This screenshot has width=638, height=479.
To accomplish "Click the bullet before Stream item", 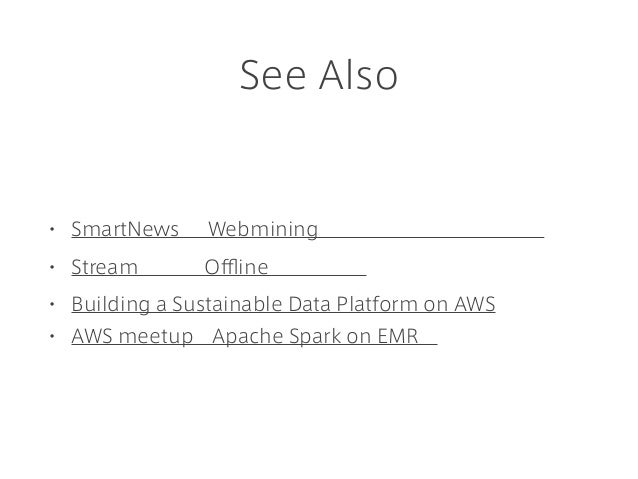I will [52, 267].
